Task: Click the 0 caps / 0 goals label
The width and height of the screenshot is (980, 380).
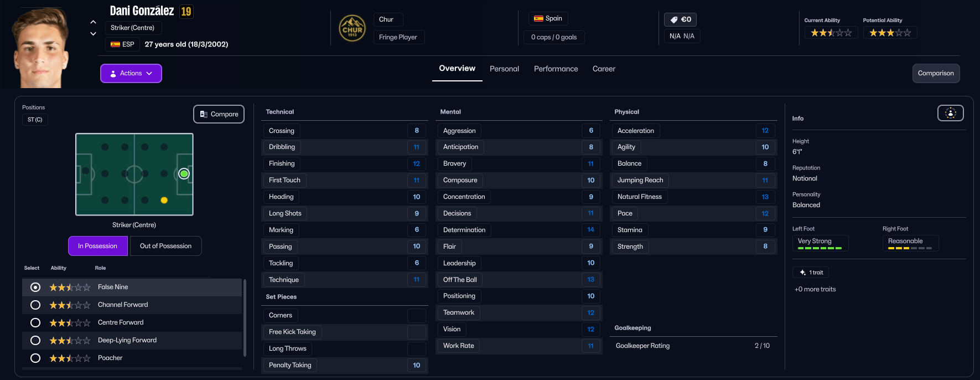Action: point(554,37)
